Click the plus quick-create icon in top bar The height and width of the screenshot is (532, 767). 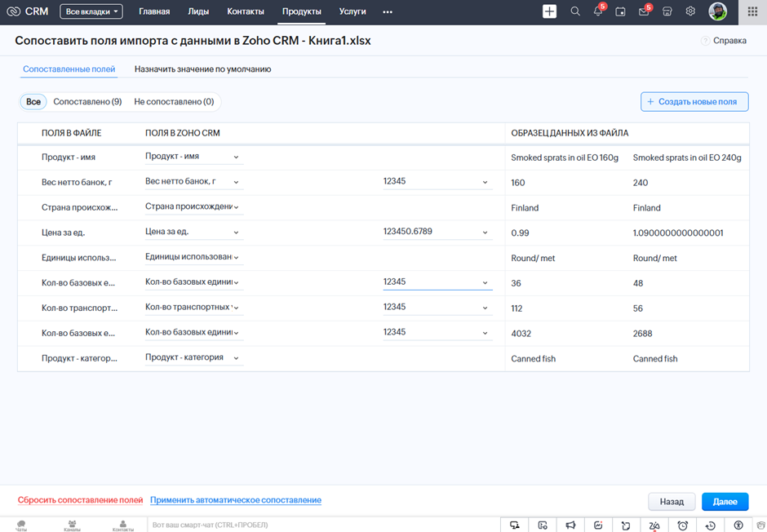(549, 11)
